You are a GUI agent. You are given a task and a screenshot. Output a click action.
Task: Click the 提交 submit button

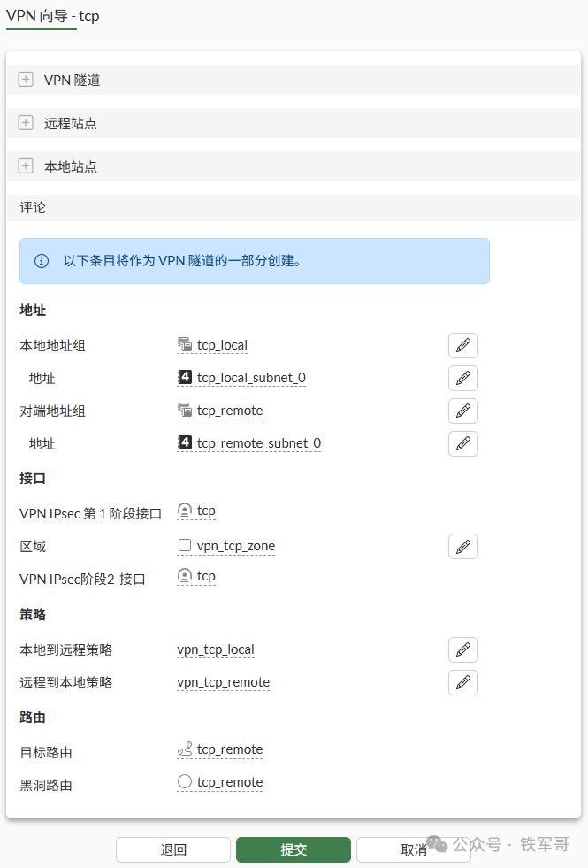coord(294,849)
